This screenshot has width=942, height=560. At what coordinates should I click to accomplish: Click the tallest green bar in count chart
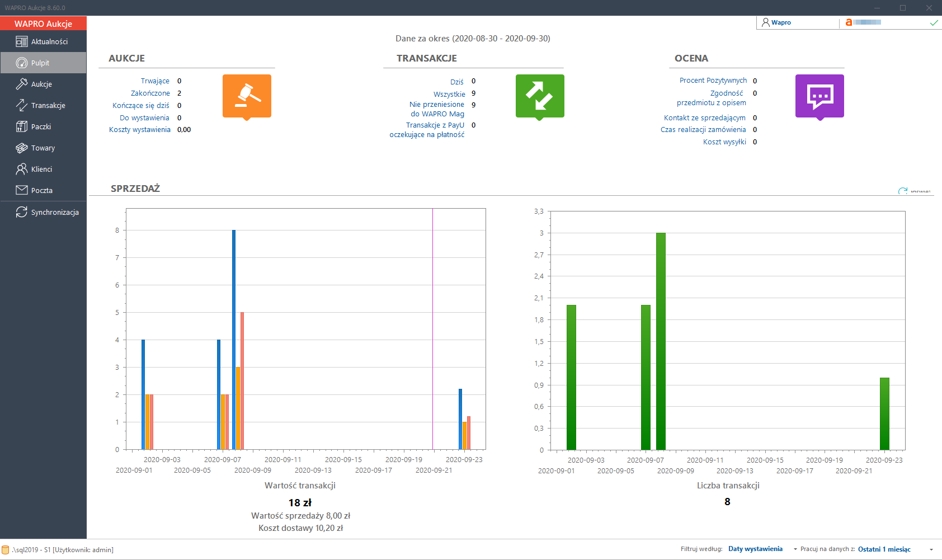(x=661, y=341)
